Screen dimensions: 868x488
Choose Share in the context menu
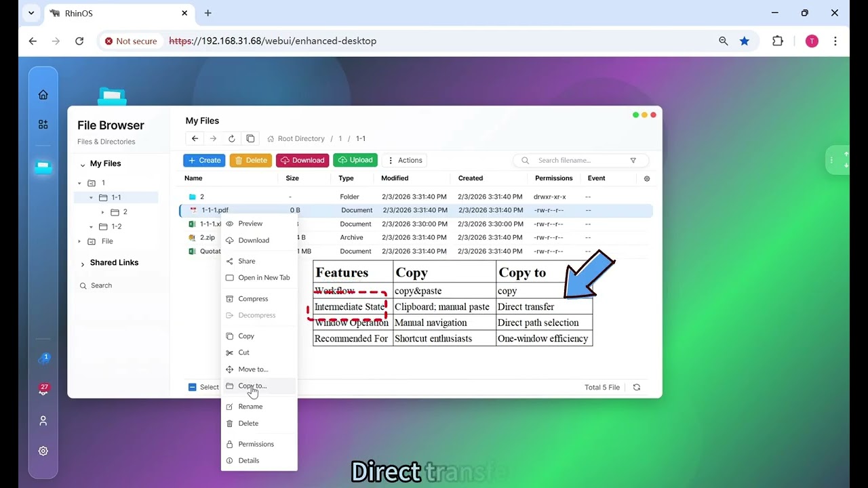pyautogui.click(x=259, y=261)
